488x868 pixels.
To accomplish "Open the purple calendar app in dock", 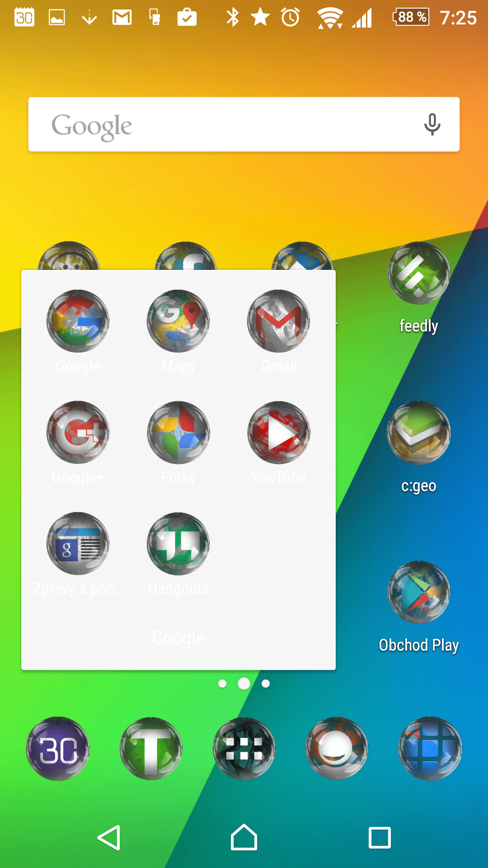I will tap(58, 749).
